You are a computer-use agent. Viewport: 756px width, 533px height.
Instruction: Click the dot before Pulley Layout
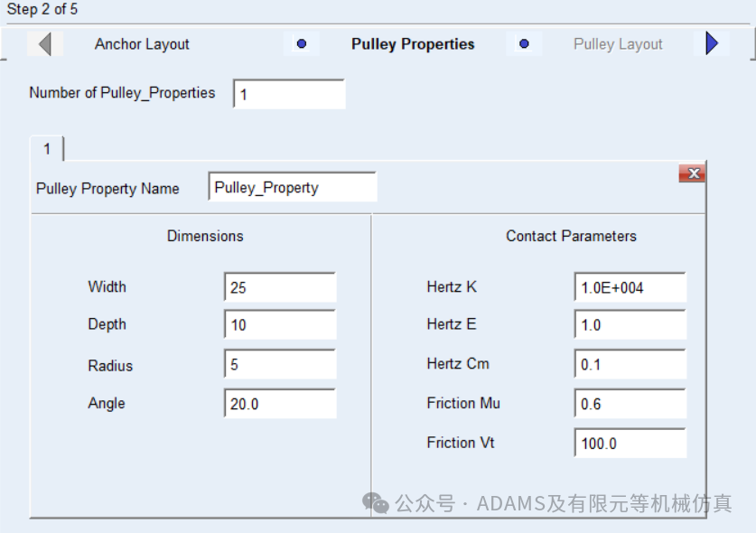pos(524,44)
